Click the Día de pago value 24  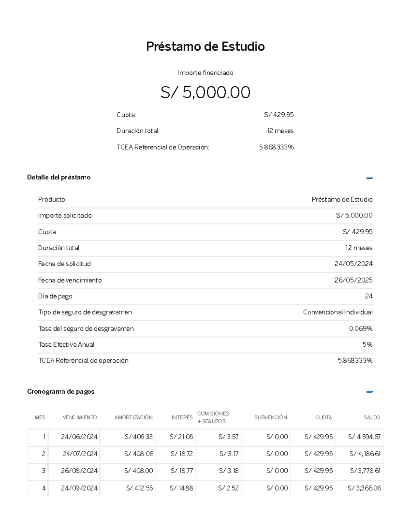(369, 296)
